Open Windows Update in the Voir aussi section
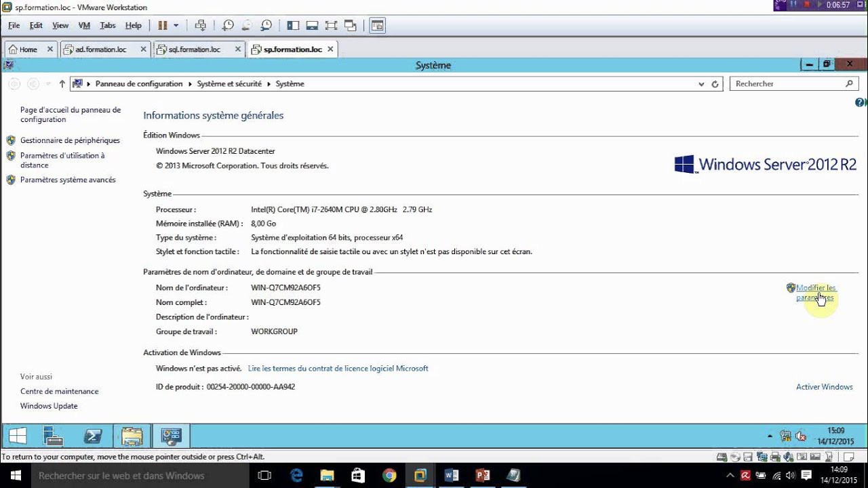Screen dimensions: 868x488 (x=49, y=406)
